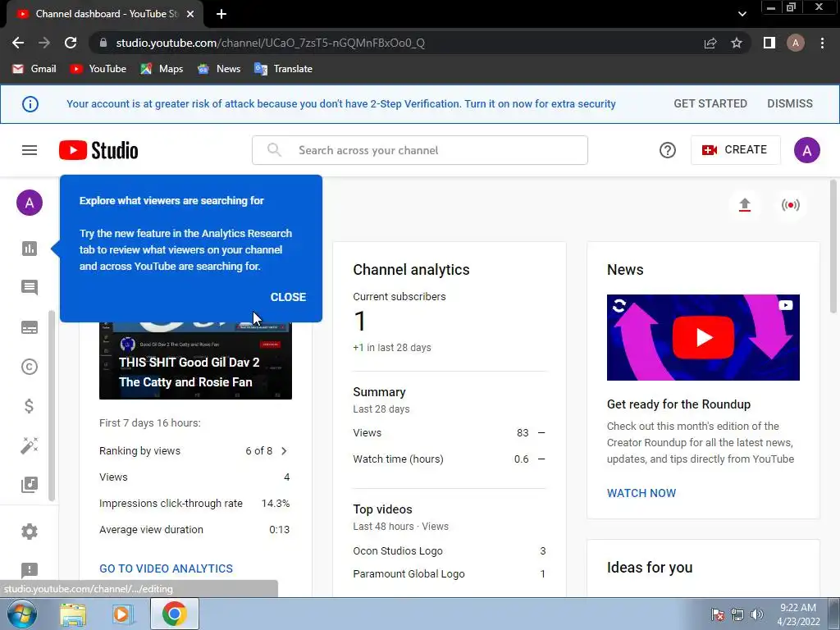Open the Copyright icon in the sidebar
The height and width of the screenshot is (630, 840).
pyautogui.click(x=30, y=367)
